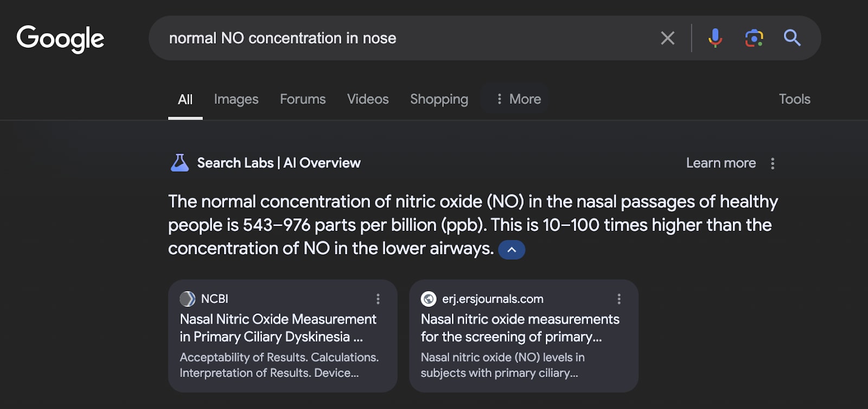Open the NCBI Nasal Nitric Oxide article
868x409 pixels.
pos(278,328)
